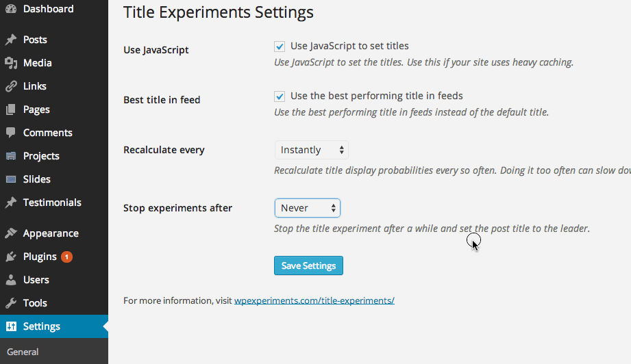Click the Plugins plug icon
The width and height of the screenshot is (631, 364).
pyautogui.click(x=11, y=257)
